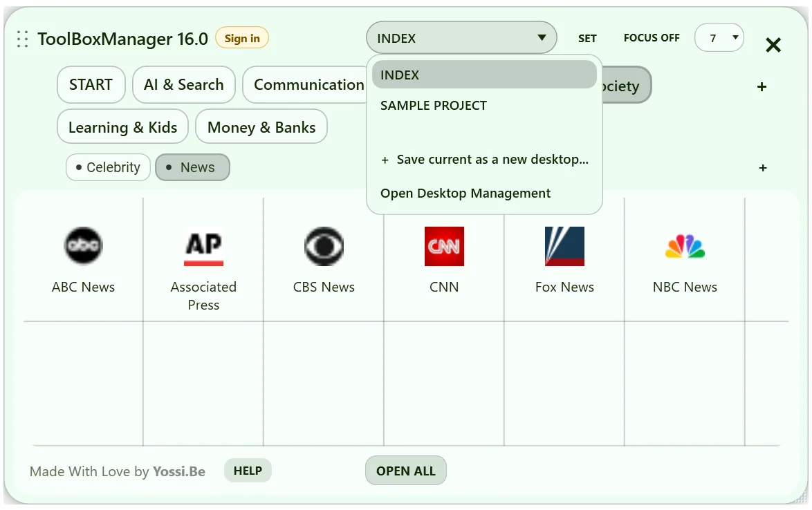Open the columns number dropdown showing 7
This screenshot has height=510, width=812.
[x=719, y=38]
